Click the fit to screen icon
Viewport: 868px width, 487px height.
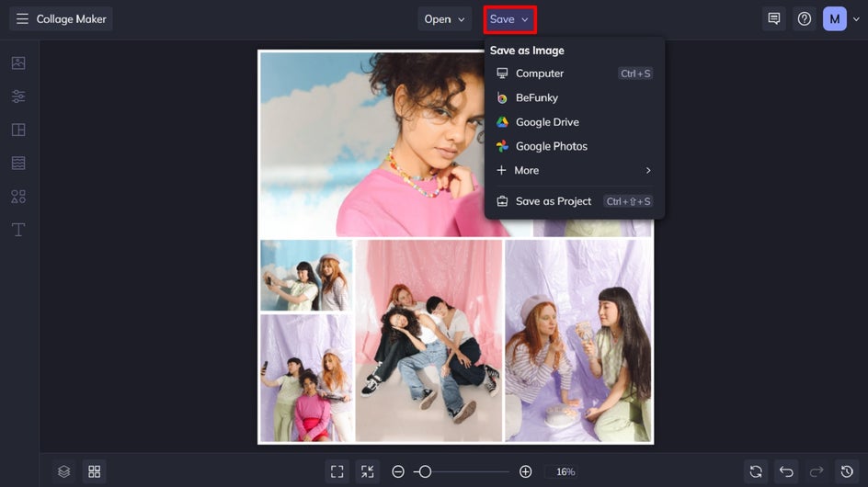click(337, 471)
